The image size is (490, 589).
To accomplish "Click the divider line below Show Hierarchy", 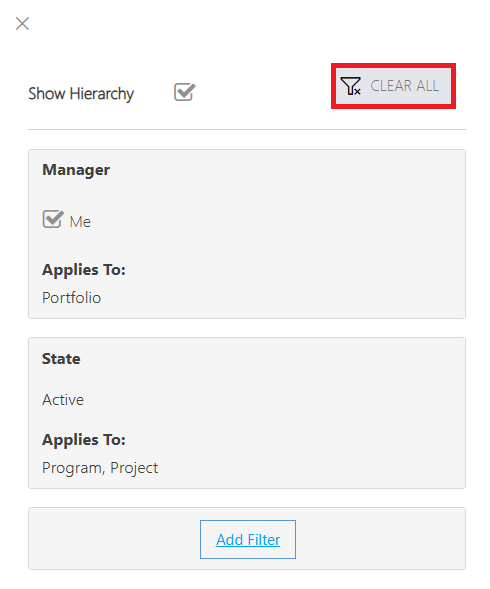I will (247, 130).
